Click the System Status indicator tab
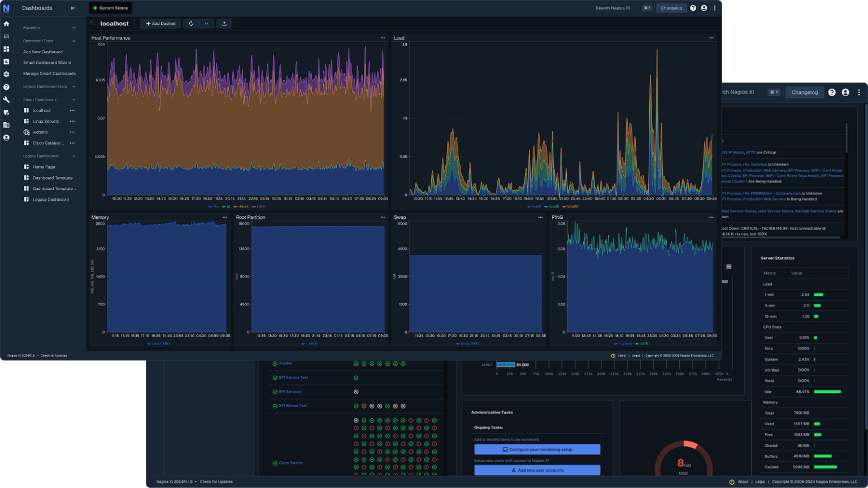The width and height of the screenshot is (868, 488). [x=110, y=8]
